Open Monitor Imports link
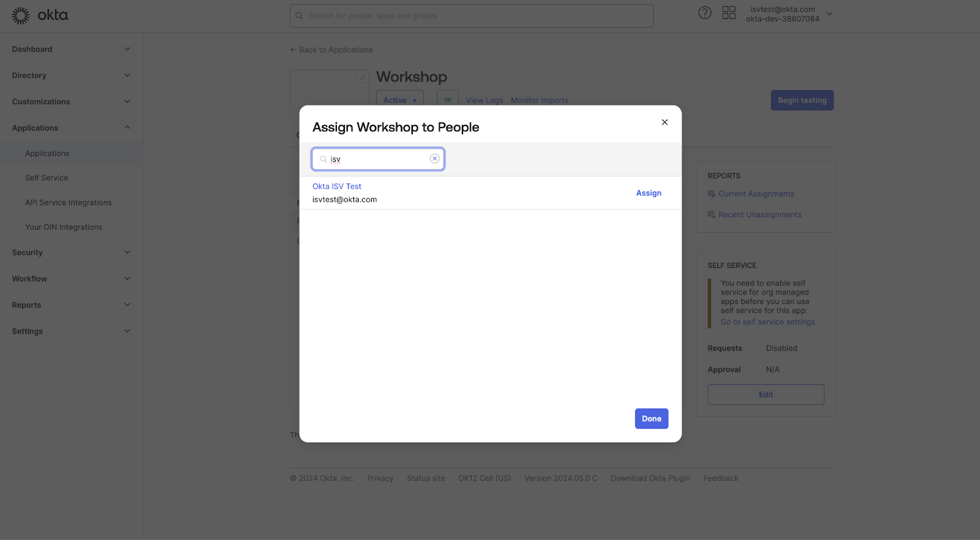 pos(540,101)
